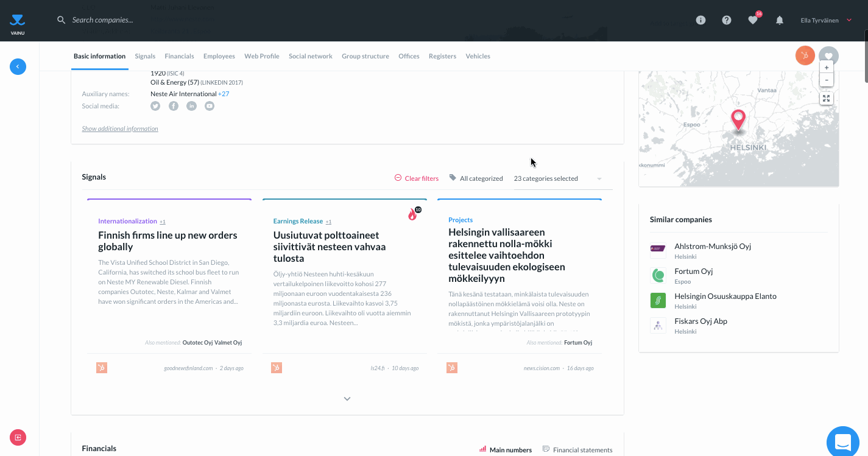Open the YouTube social media icon
This screenshot has width=868, height=456.
click(x=210, y=106)
